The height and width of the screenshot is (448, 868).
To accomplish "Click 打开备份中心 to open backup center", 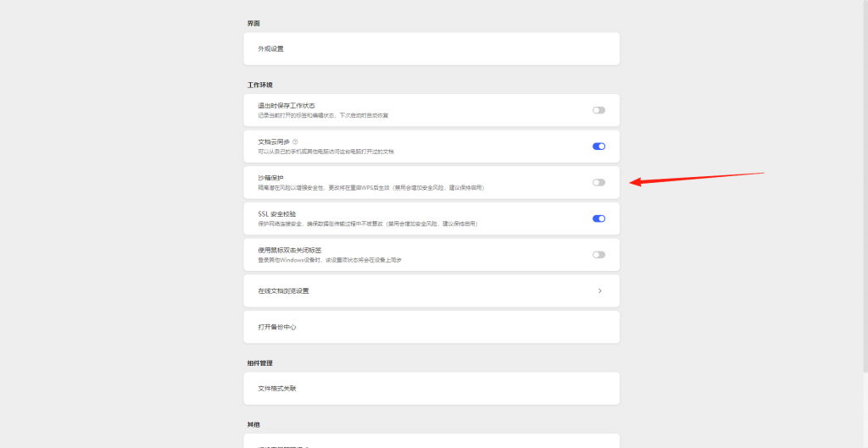I will coord(277,327).
